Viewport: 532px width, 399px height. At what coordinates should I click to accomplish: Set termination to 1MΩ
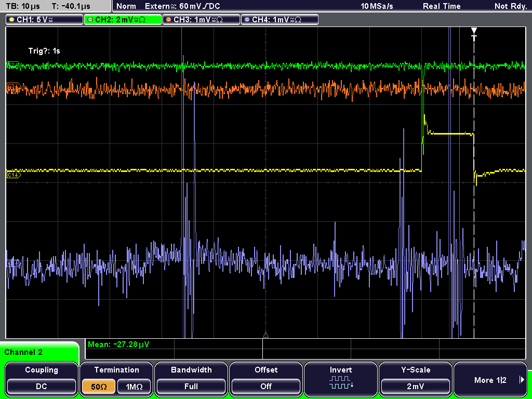[134, 387]
